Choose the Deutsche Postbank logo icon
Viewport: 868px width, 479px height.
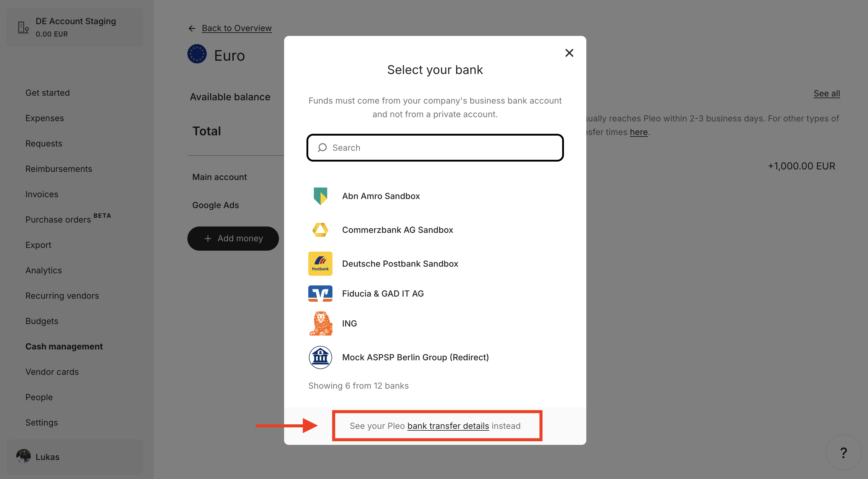[320, 264]
